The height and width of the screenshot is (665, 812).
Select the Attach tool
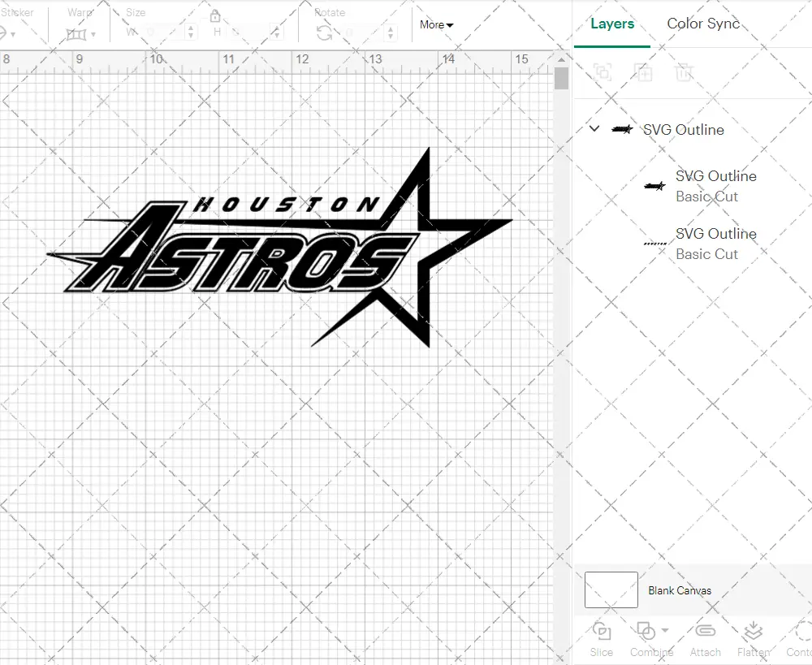click(705, 639)
